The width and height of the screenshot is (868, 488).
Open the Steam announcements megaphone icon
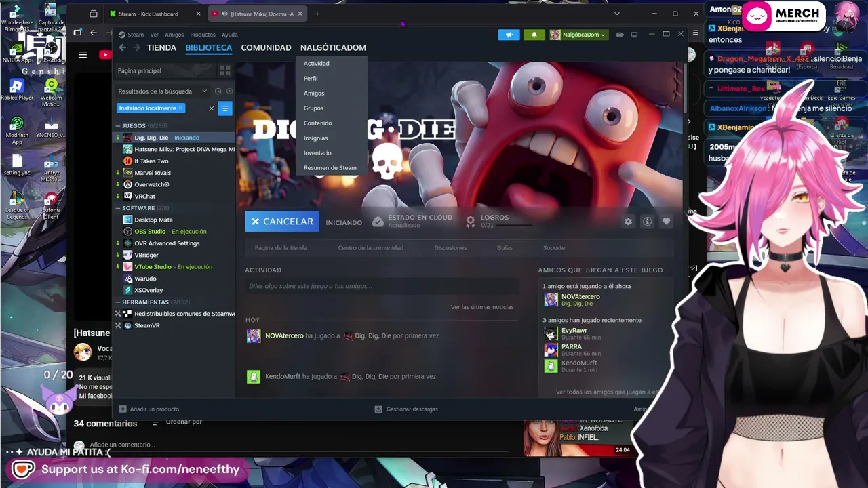tap(509, 35)
